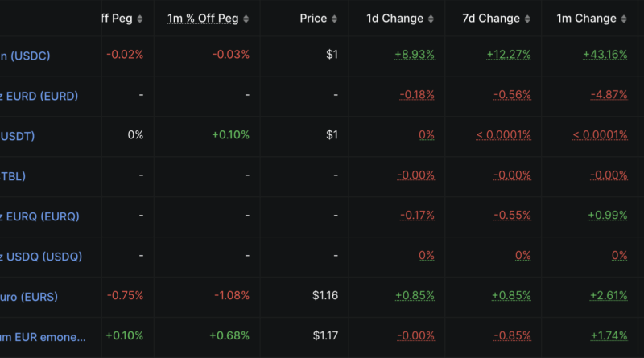Click USDC's +43.16% 1m change value
Screen dimensions: 644x358
point(605,55)
